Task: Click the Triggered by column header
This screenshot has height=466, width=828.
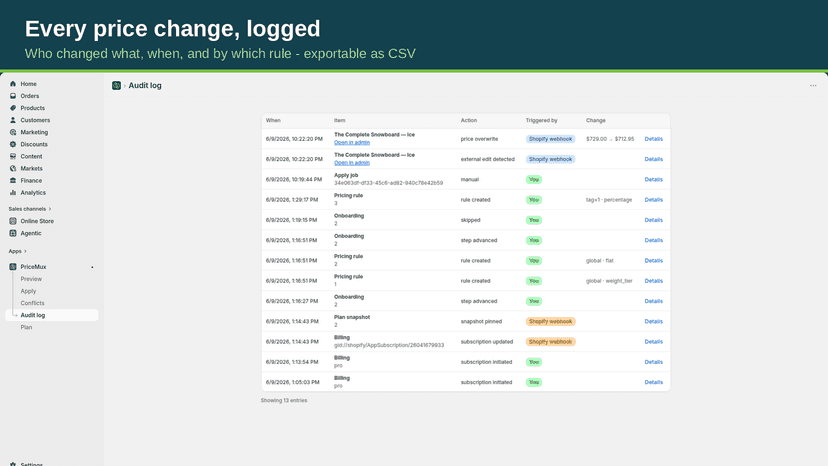Action: (541, 120)
